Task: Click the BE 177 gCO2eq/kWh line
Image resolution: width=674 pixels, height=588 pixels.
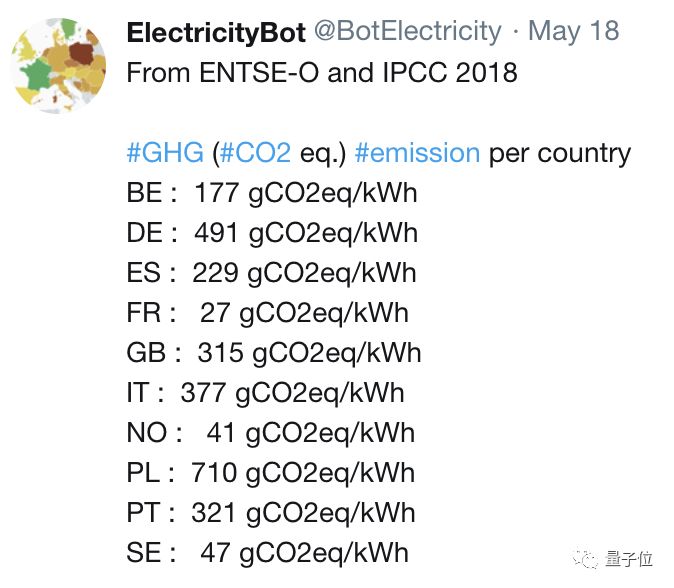Action: [x=272, y=193]
